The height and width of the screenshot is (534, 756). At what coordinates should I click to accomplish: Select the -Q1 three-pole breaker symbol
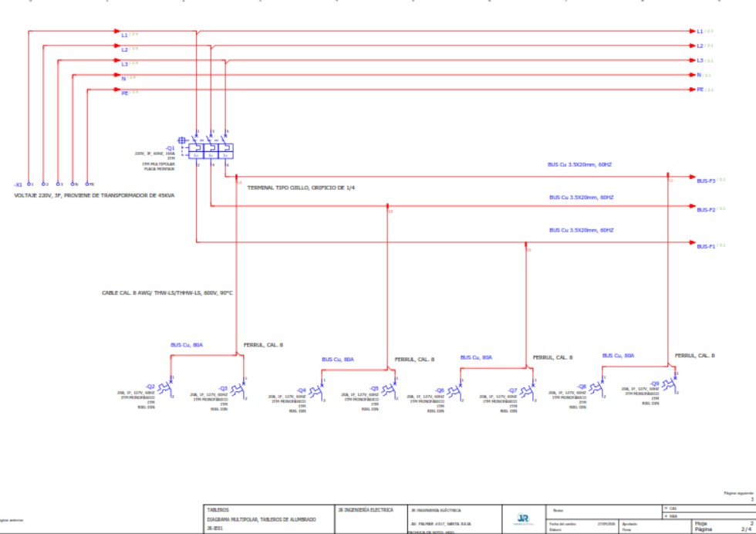[207, 147]
